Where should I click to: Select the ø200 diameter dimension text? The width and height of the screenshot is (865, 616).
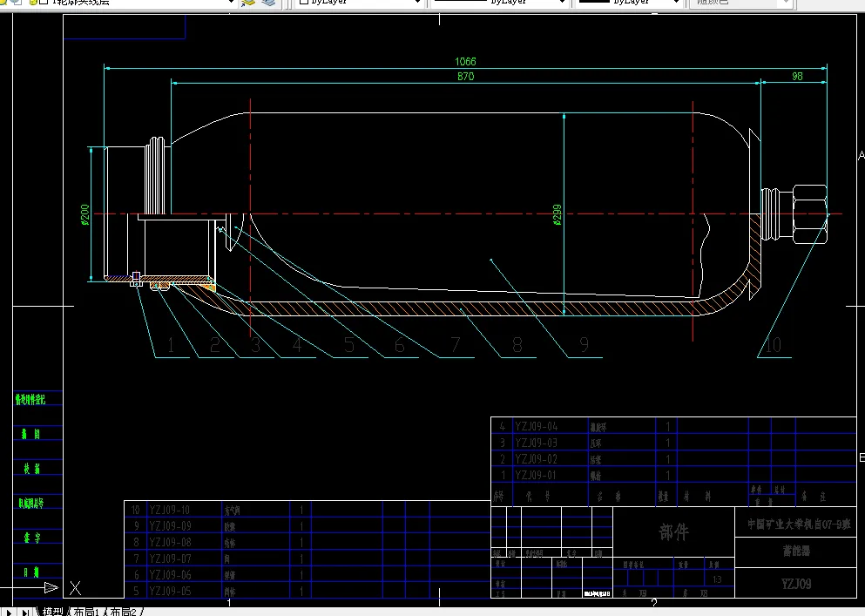85,214
